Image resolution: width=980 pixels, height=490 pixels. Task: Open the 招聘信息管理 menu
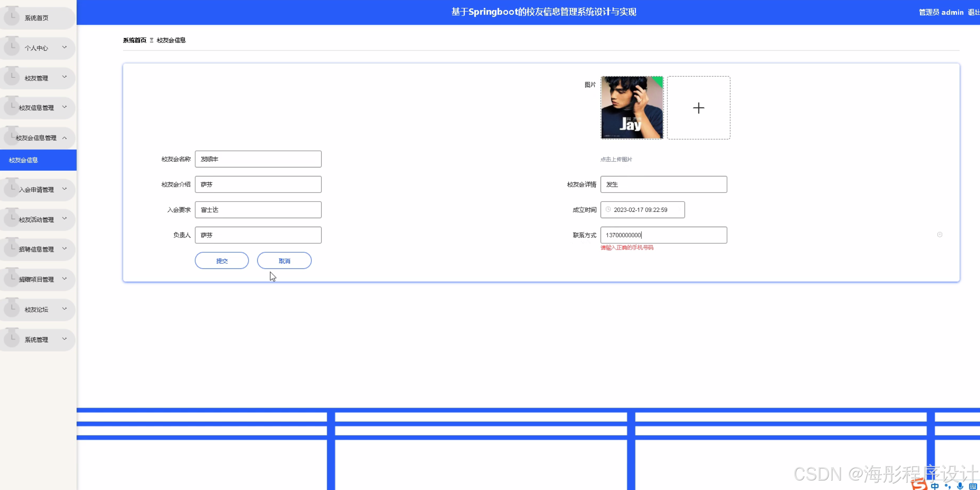pyautogui.click(x=37, y=249)
